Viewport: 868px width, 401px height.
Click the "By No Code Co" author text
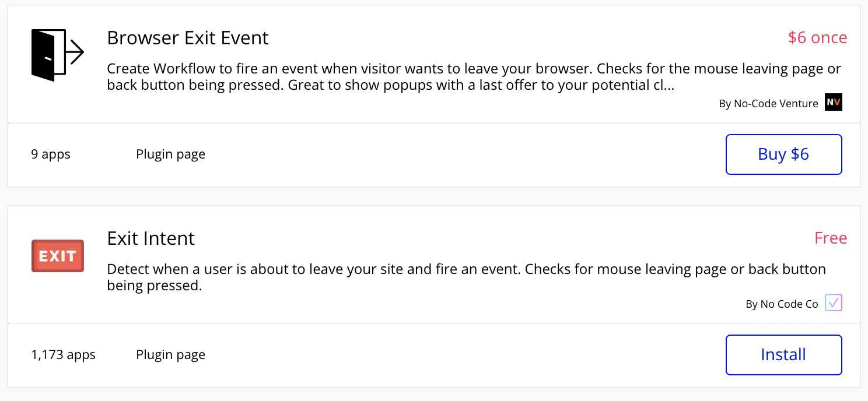[x=782, y=304]
